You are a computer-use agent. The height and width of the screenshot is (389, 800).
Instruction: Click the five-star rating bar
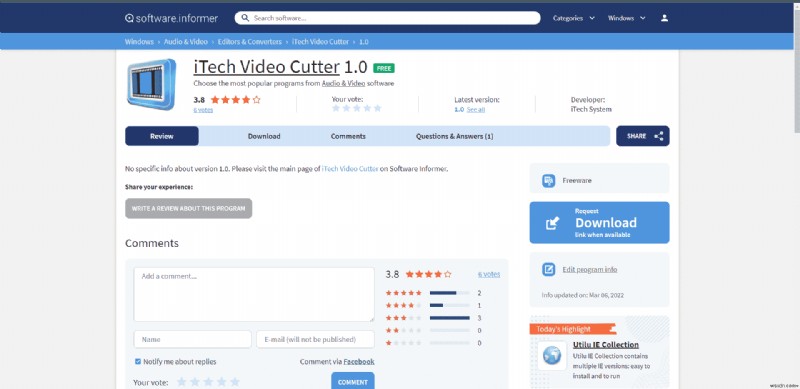pos(449,293)
